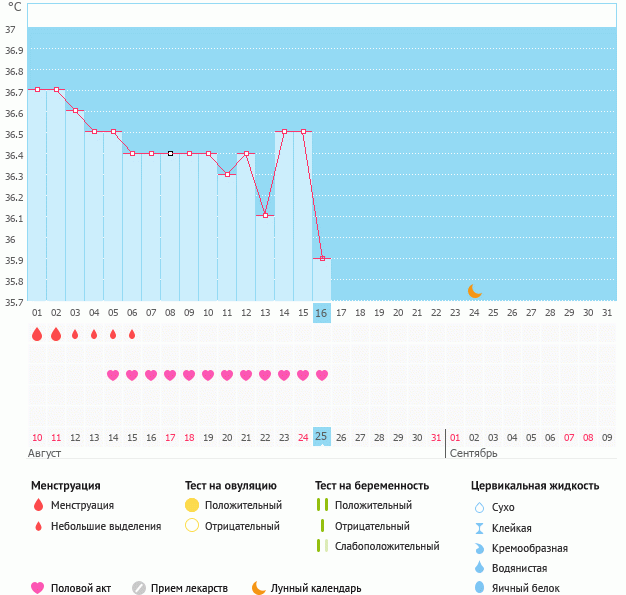
Task: Click the Лунный календарь legend label
Action: (x=317, y=588)
